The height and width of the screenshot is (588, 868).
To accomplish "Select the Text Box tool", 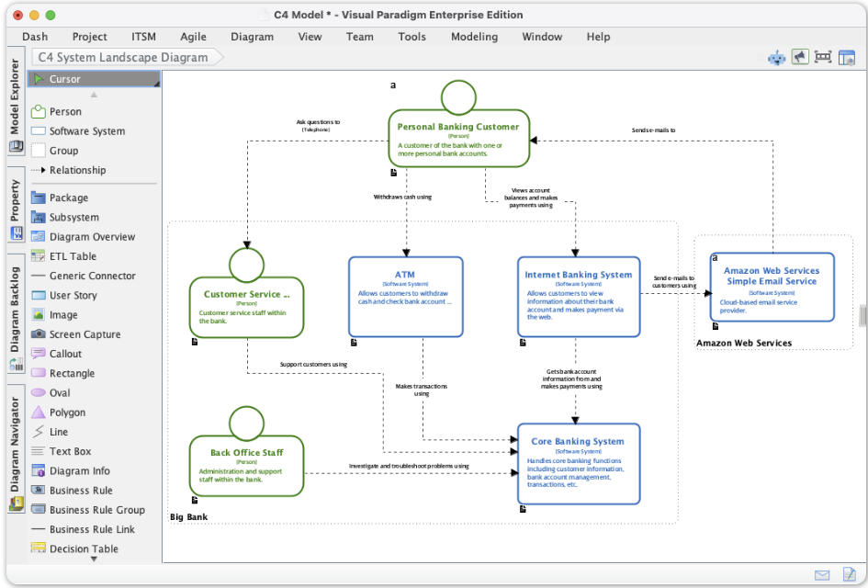I will [x=62, y=451].
